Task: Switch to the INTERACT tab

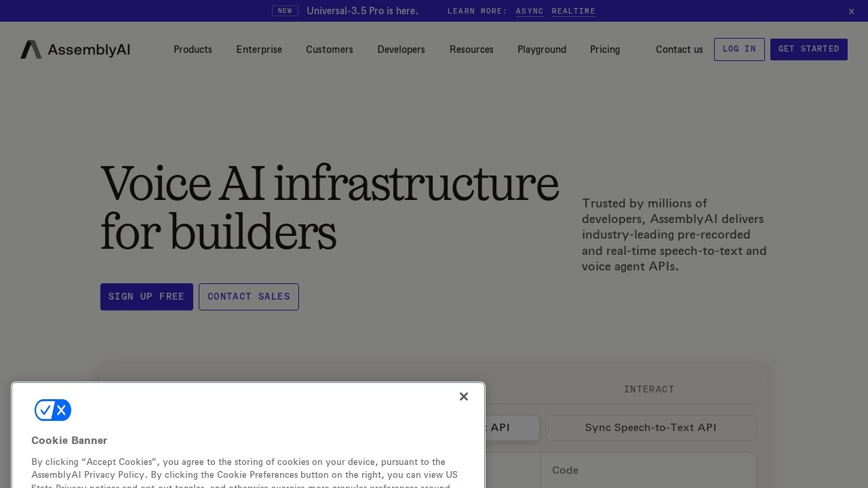Action: (649, 389)
